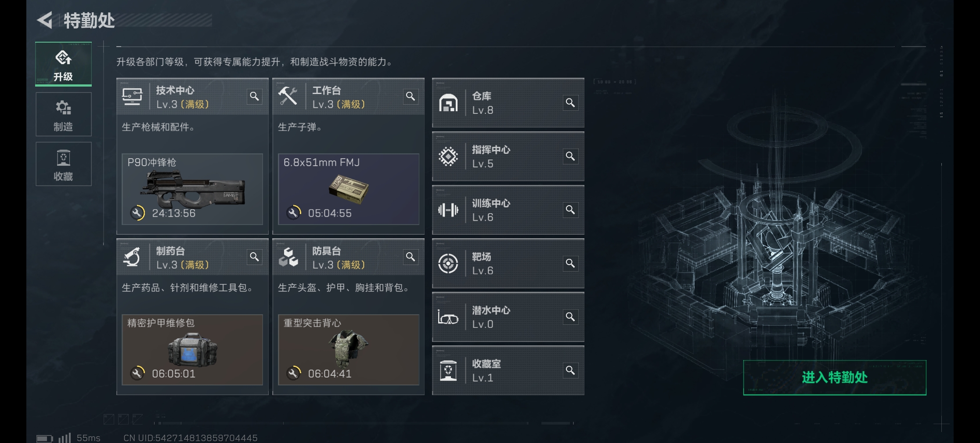The height and width of the screenshot is (443, 980).
Task: Click the 进入特勤处 button
Action: point(835,378)
